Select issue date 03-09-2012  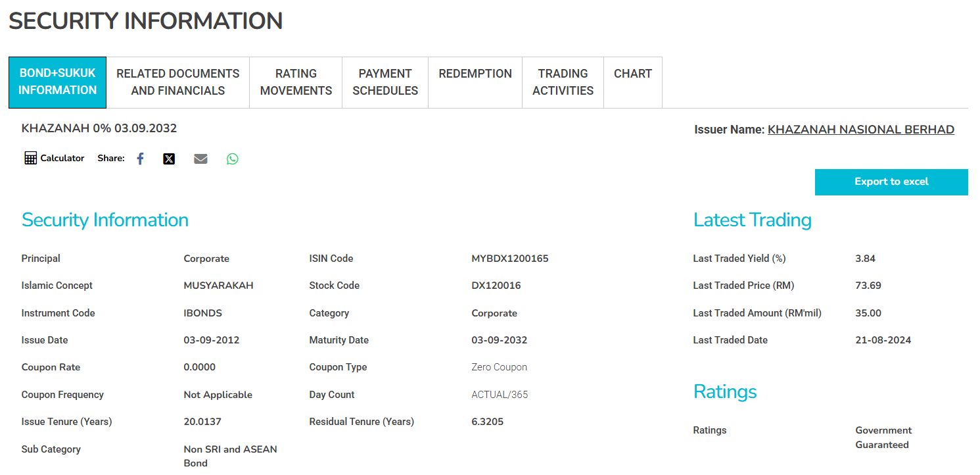pyautogui.click(x=212, y=340)
